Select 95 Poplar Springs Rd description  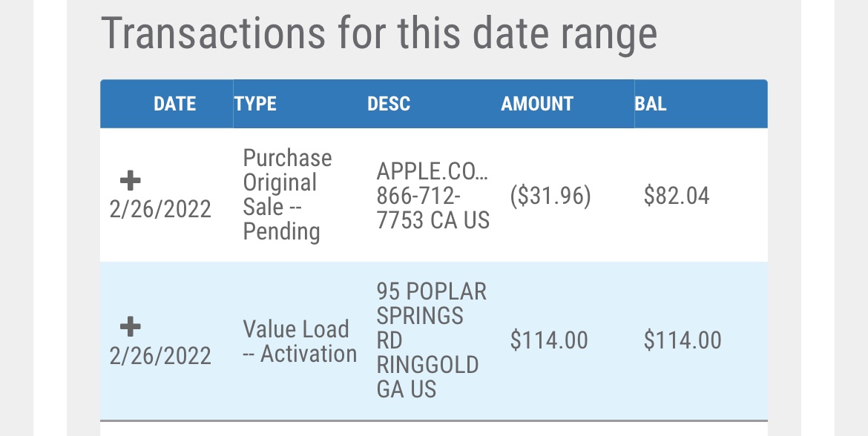(431, 340)
